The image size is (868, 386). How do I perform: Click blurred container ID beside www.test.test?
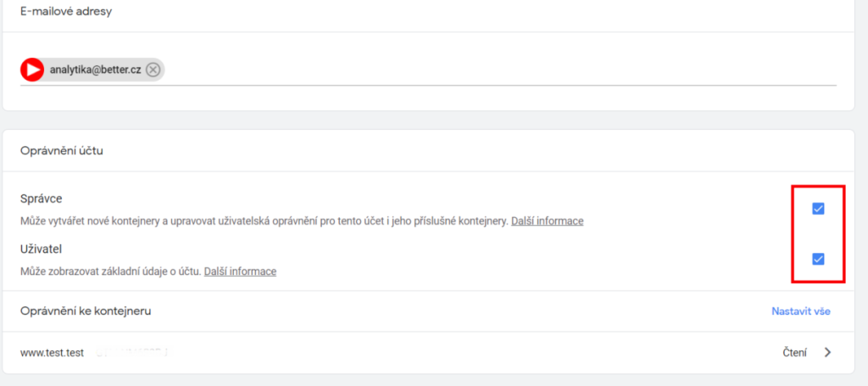coord(131,352)
